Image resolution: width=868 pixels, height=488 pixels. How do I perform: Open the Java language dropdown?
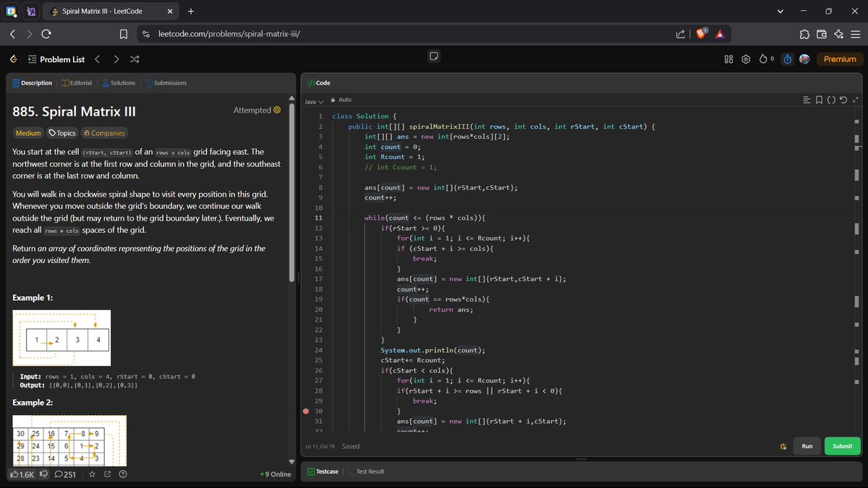click(313, 100)
